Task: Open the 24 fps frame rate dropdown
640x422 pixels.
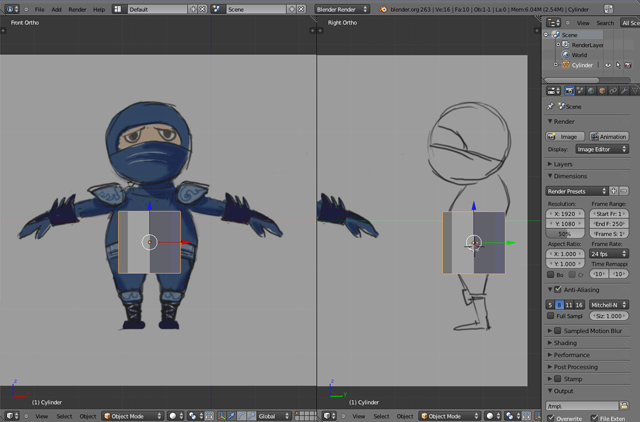Action: click(609, 254)
